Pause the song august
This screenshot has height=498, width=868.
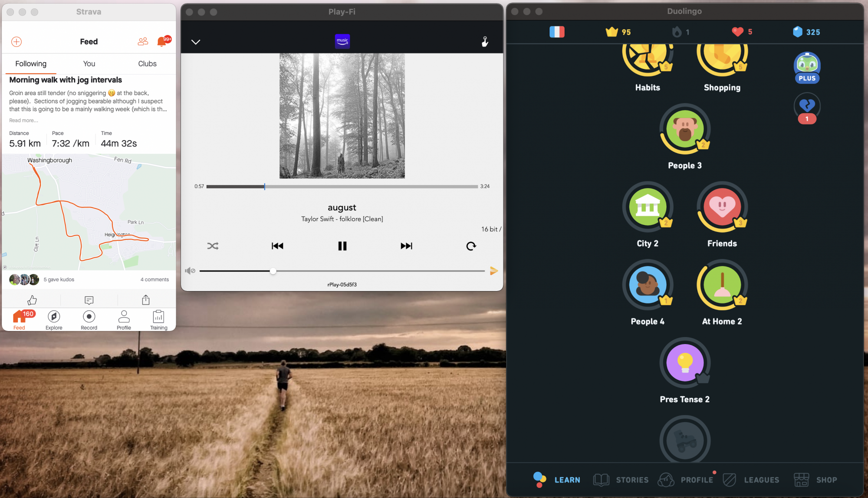click(342, 246)
